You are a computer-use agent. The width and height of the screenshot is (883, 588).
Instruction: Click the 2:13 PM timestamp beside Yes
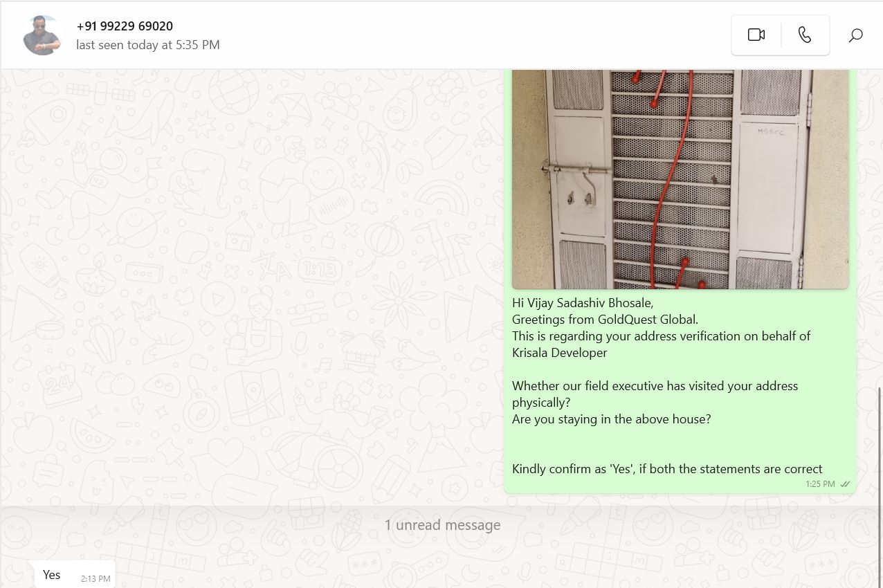[95, 579]
